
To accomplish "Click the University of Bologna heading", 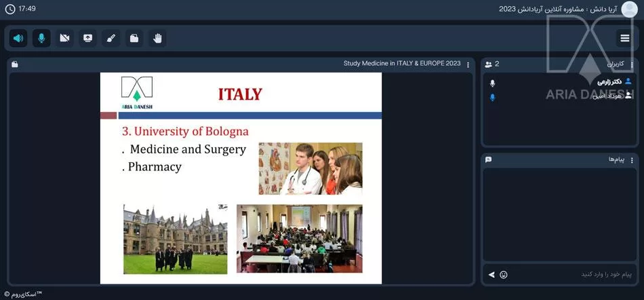I will pos(185,132).
